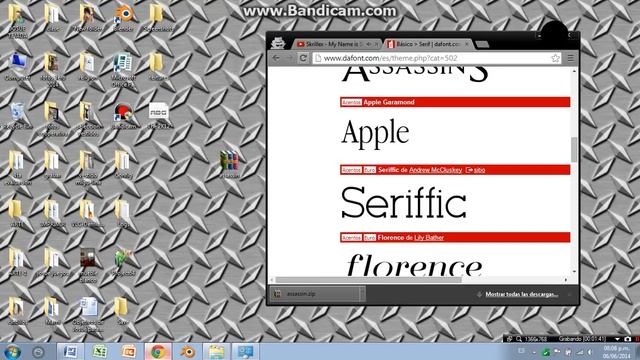Open a new browser tab
Viewport: 640px width, 360px height.
482,44
